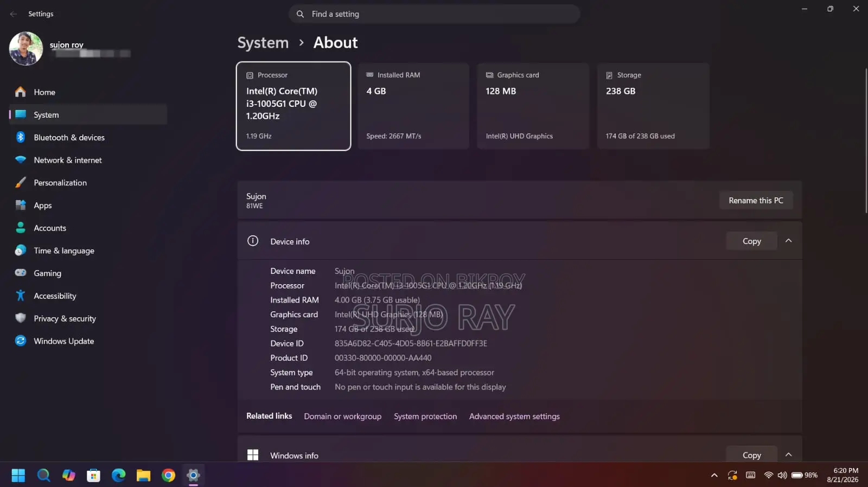Click the Settings back arrow
868x487 pixels.
tap(14, 14)
